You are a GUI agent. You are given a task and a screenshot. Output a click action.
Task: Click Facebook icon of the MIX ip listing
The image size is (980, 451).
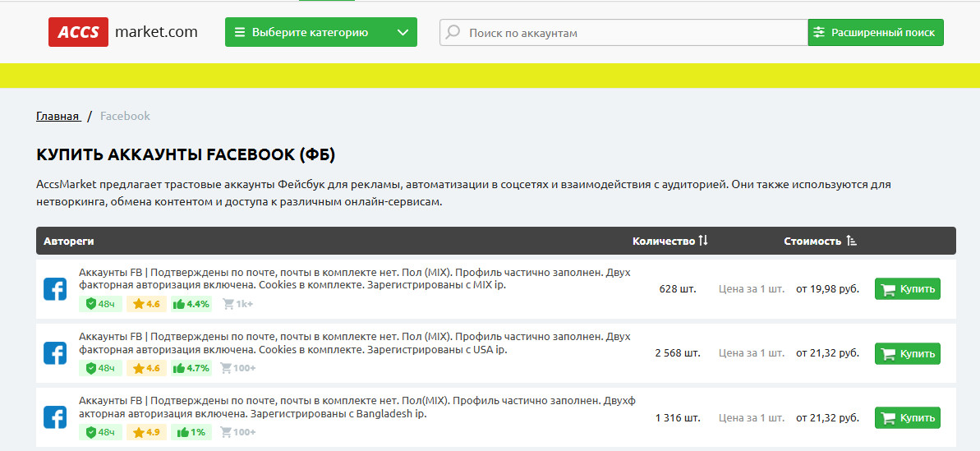(x=55, y=288)
